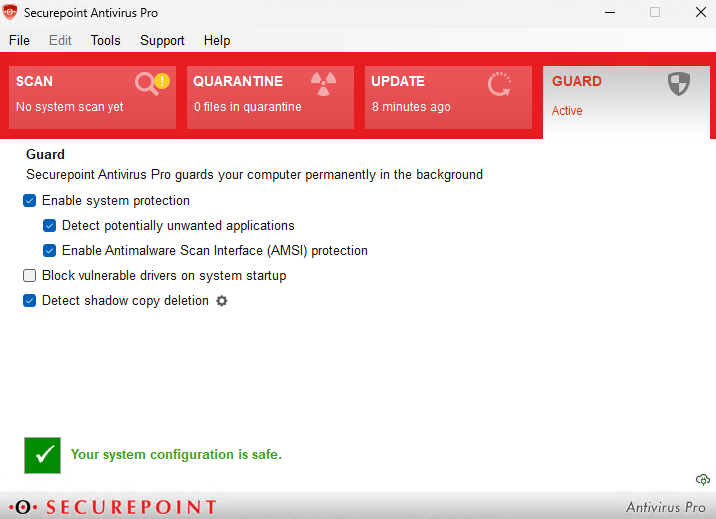716x519 pixels.
Task: Click the Securepoint app logo in title bar
Action: pyautogui.click(x=11, y=13)
